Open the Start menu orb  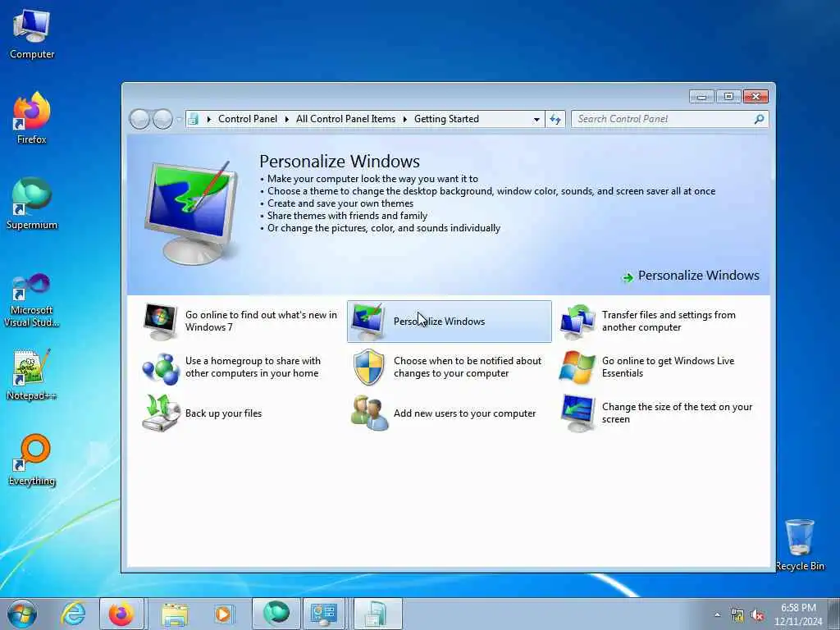pyautogui.click(x=22, y=614)
